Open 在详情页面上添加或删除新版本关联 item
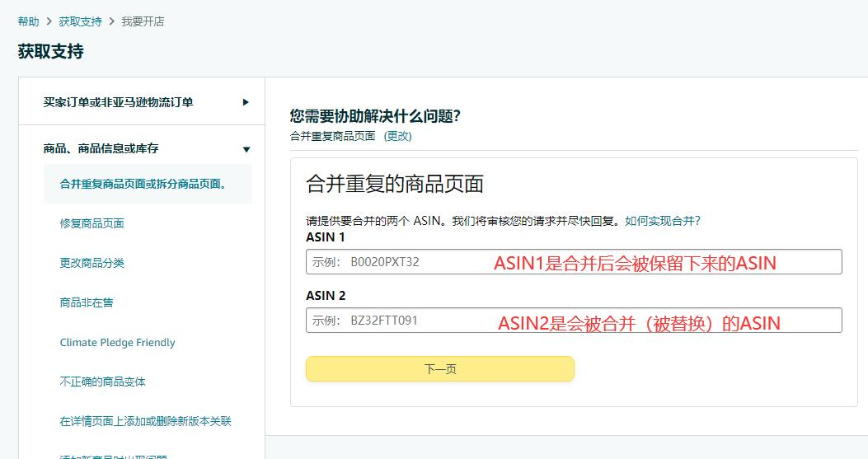 pos(145,421)
